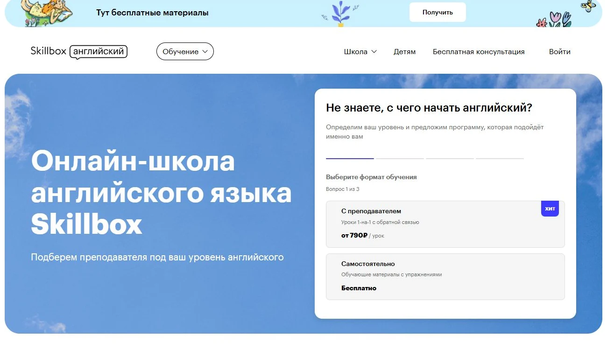
Task: Go to «Бесплатная консультация»
Action: click(479, 52)
